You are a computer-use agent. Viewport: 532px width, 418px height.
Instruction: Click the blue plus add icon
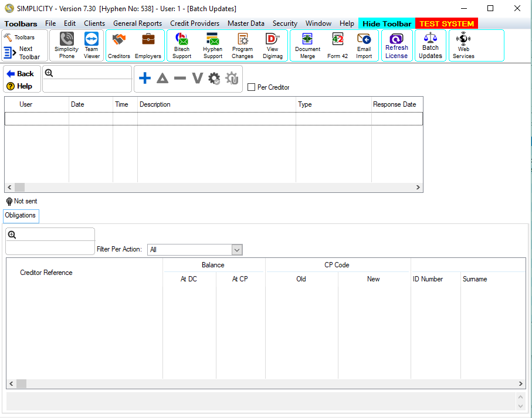[145, 79]
